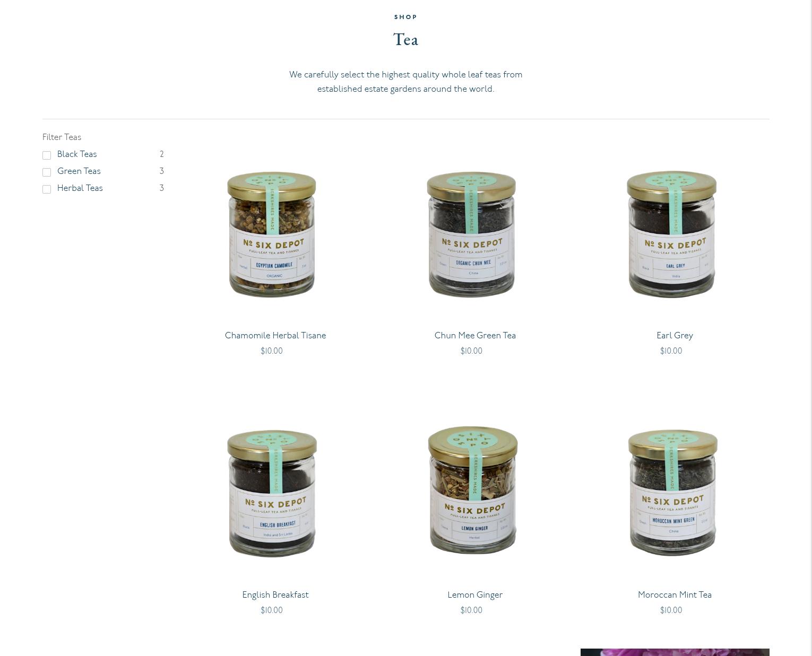Image resolution: width=812 pixels, height=656 pixels.
Task: Enable the Green Teas filter checkbox
Action: [x=47, y=172]
